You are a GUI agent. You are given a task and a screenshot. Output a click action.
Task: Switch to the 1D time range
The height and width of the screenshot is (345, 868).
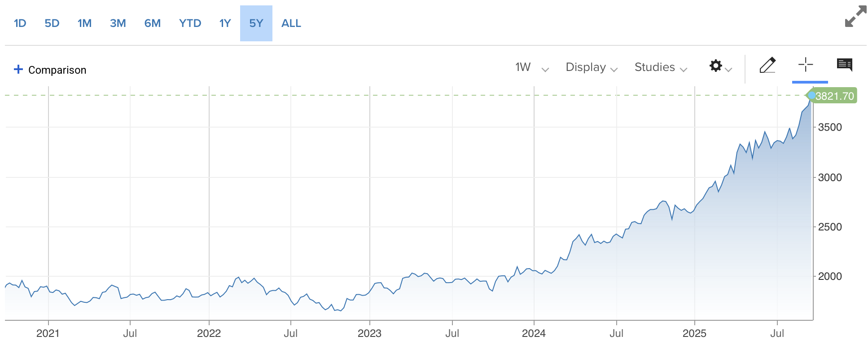pyautogui.click(x=20, y=23)
